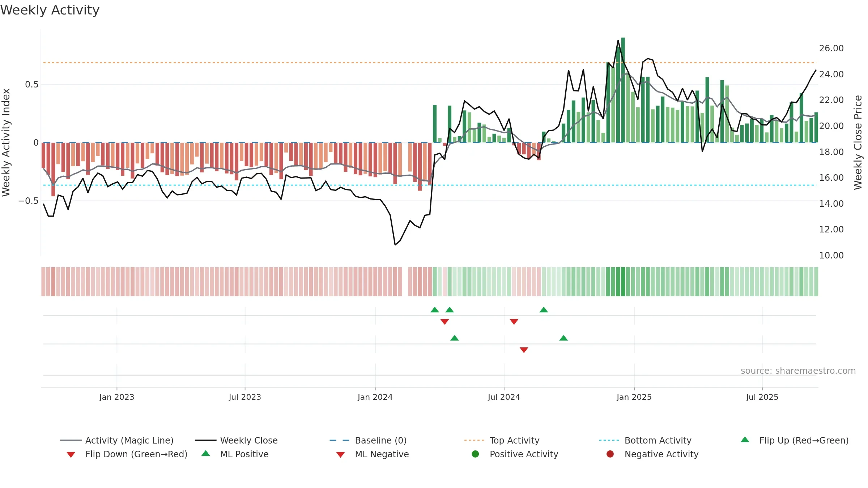Click the red flip-down marker just after Jul 2024
This screenshot has width=868, height=488.
[514, 322]
